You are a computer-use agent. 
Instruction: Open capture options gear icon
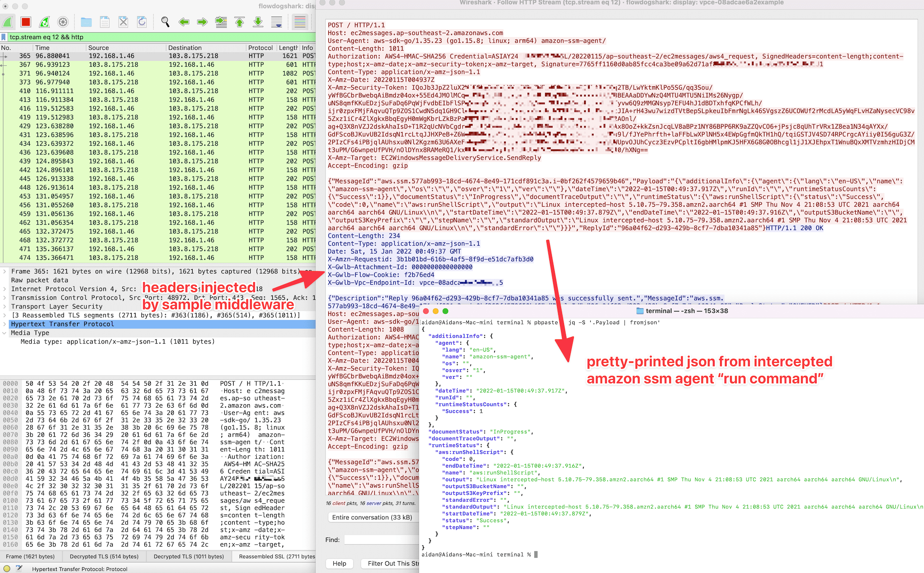[63, 22]
